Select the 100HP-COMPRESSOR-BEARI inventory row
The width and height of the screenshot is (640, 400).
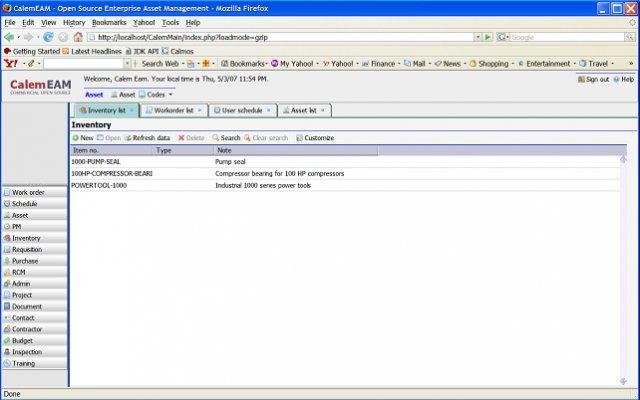pos(345,173)
